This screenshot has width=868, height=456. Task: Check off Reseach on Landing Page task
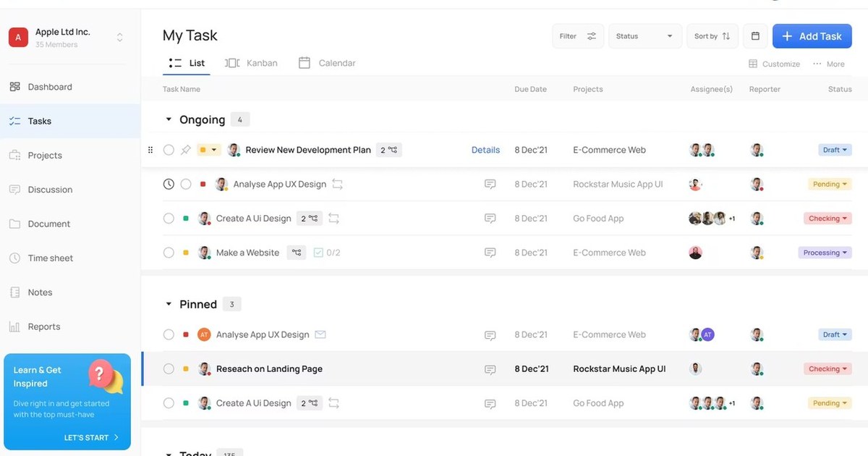pyautogui.click(x=169, y=369)
